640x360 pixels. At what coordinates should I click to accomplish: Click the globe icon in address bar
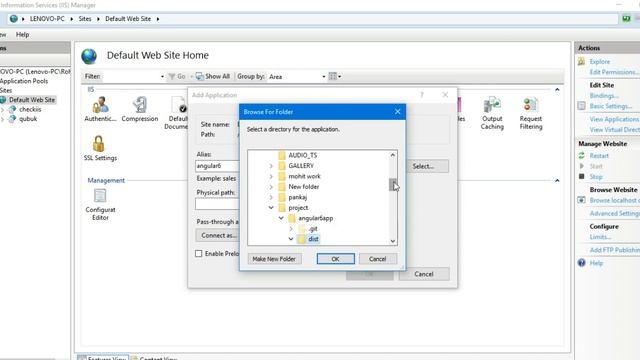(13, 19)
